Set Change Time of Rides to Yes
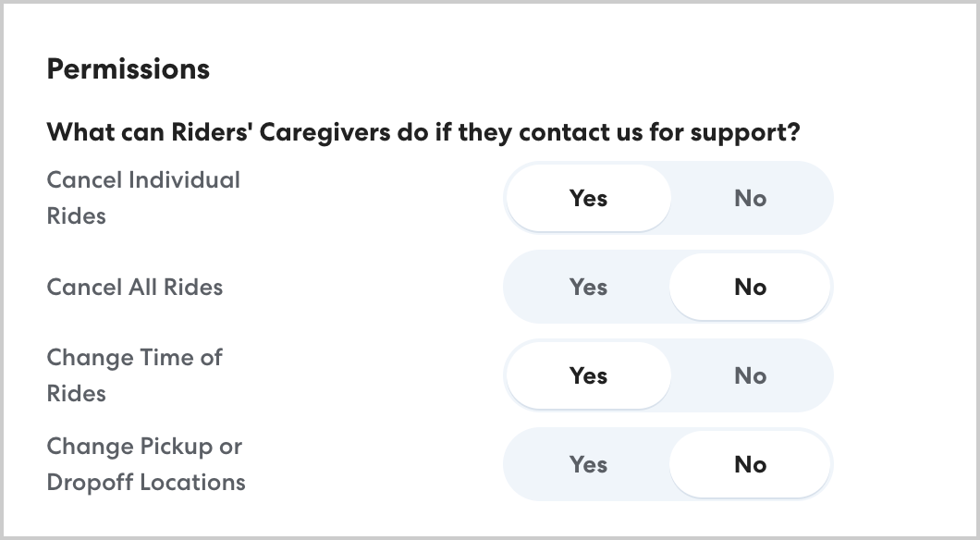This screenshot has width=980, height=540. coord(588,375)
